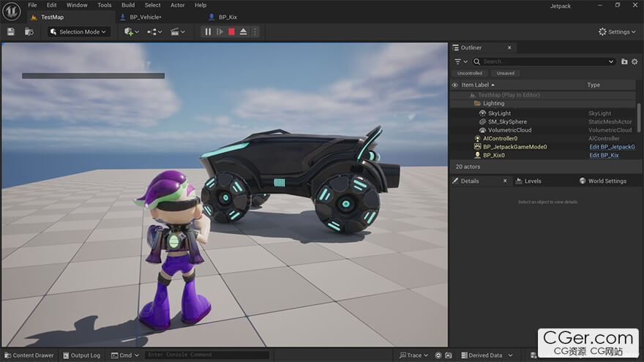The height and width of the screenshot is (362, 644).
Task: Click the Outliner create new folder icon
Action: pos(624,61)
